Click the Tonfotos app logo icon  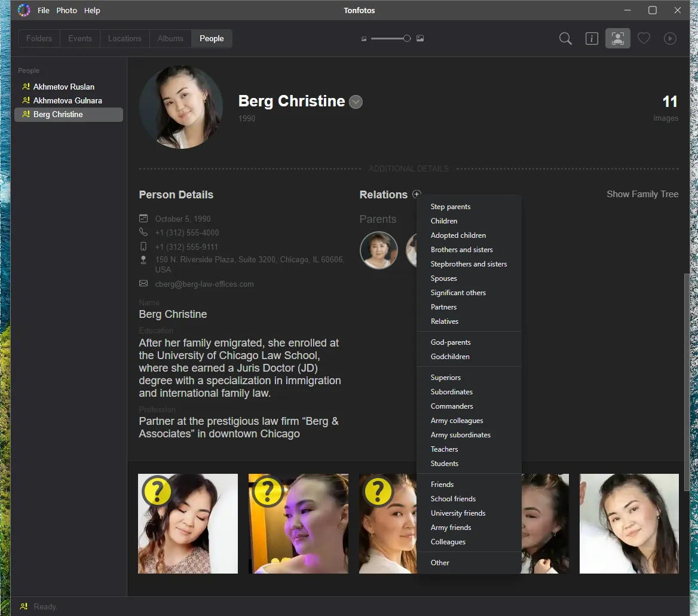pyautogui.click(x=23, y=10)
